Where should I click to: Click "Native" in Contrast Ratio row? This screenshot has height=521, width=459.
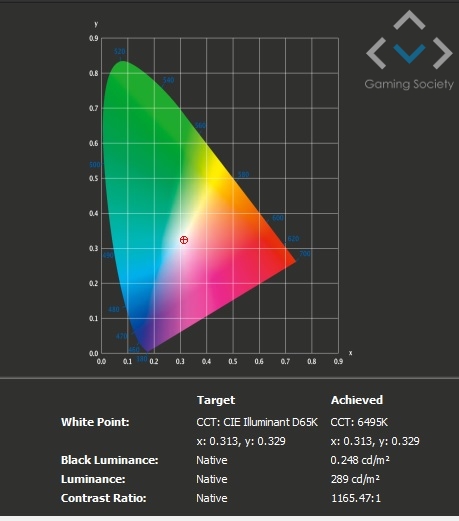pyautogui.click(x=212, y=498)
